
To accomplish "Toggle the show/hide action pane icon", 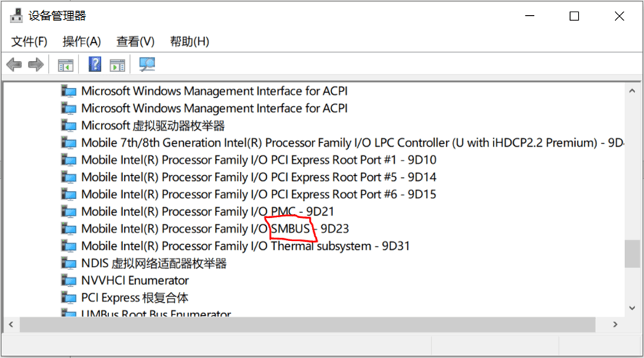I will click(x=117, y=65).
